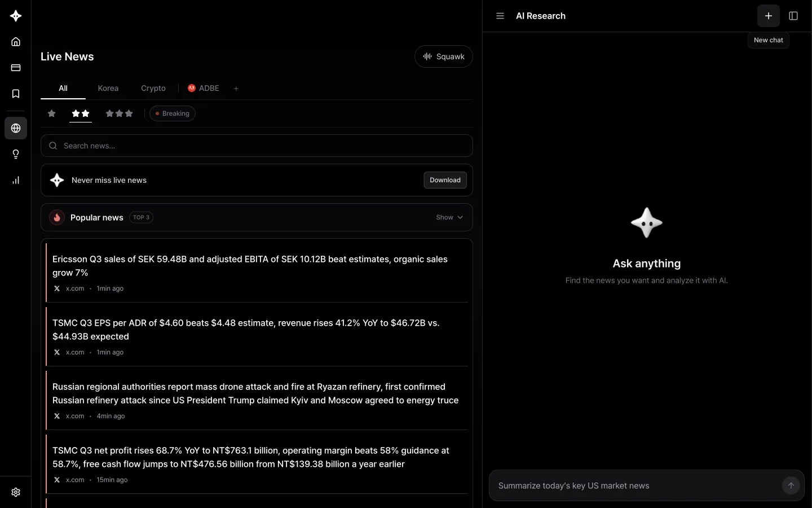Click the TOP 3 badge

141,217
